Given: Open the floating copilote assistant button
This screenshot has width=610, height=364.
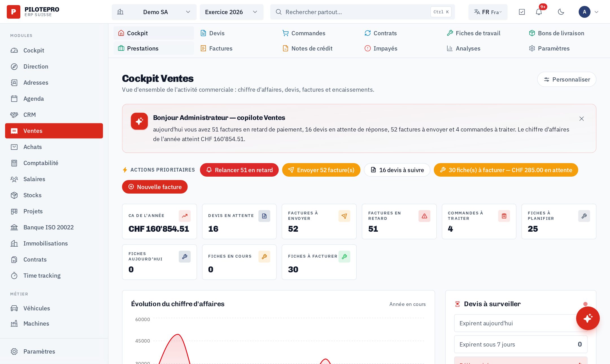Looking at the screenshot, I should point(588,318).
